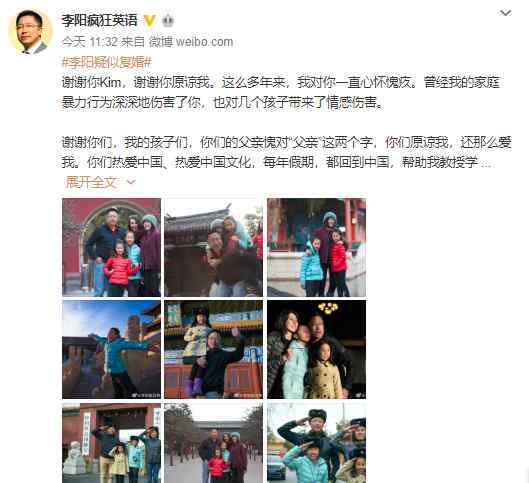This screenshot has width=529, height=483.
Task: Open photo of child in blue jacket arms spread
Action: point(111,349)
